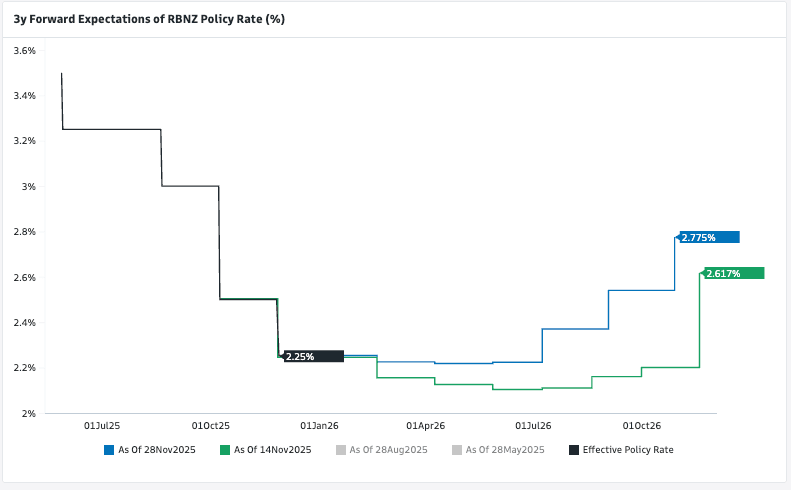Toggle Effective Policy Rate legend text

pos(629,450)
